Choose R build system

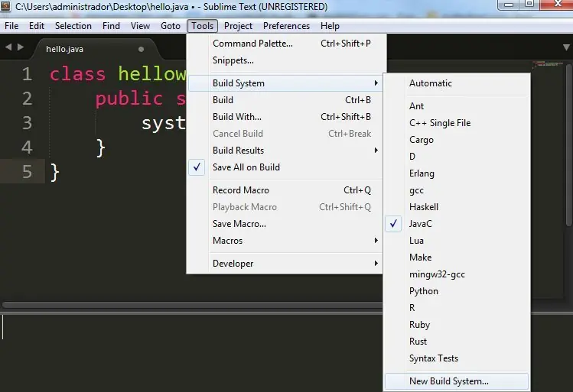(457, 308)
